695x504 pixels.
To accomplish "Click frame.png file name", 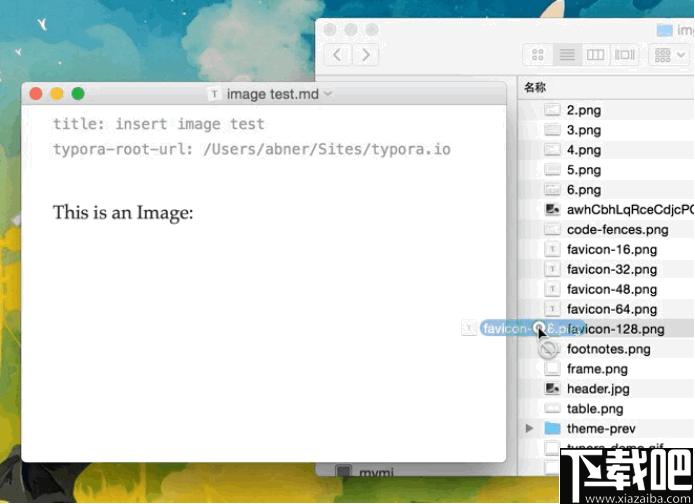I will tap(597, 369).
